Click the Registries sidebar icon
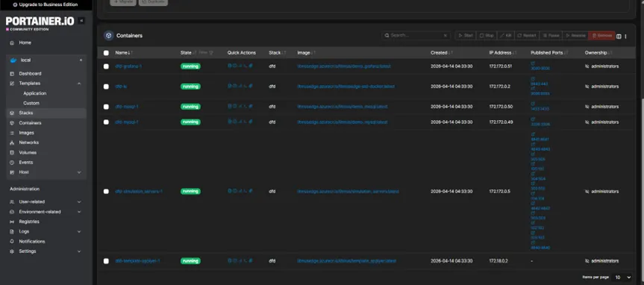 tap(12, 222)
